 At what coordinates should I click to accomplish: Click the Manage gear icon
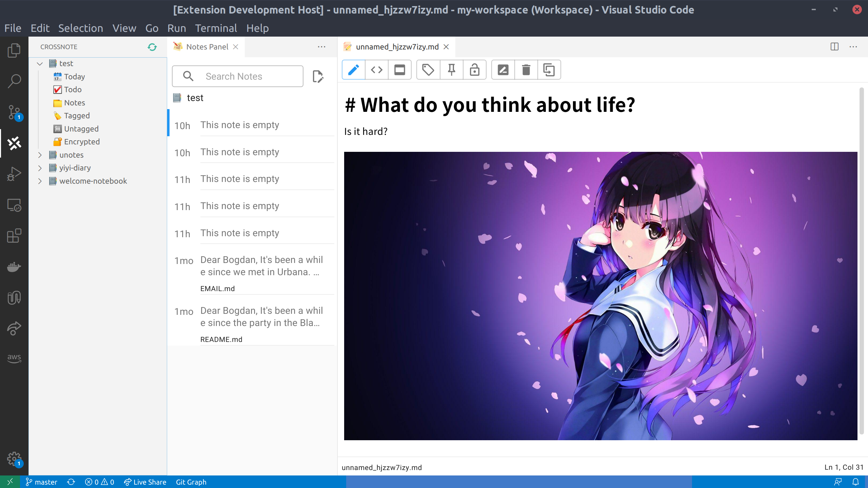point(14,459)
